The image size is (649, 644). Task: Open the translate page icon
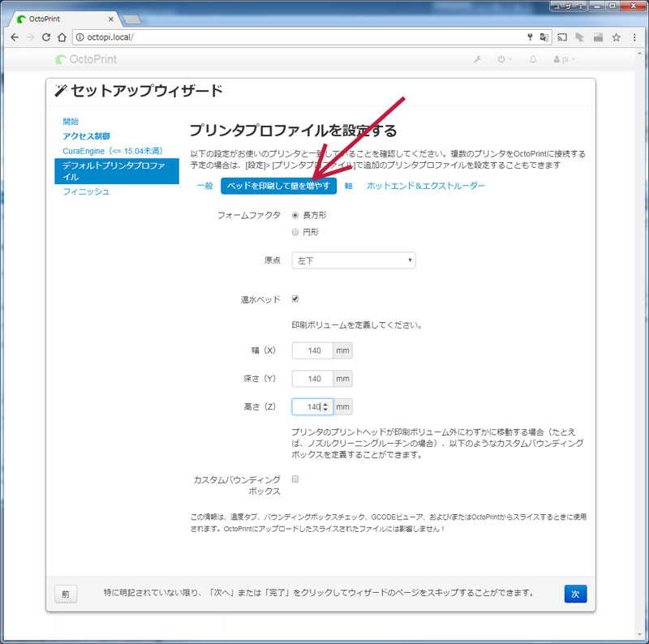(x=544, y=37)
